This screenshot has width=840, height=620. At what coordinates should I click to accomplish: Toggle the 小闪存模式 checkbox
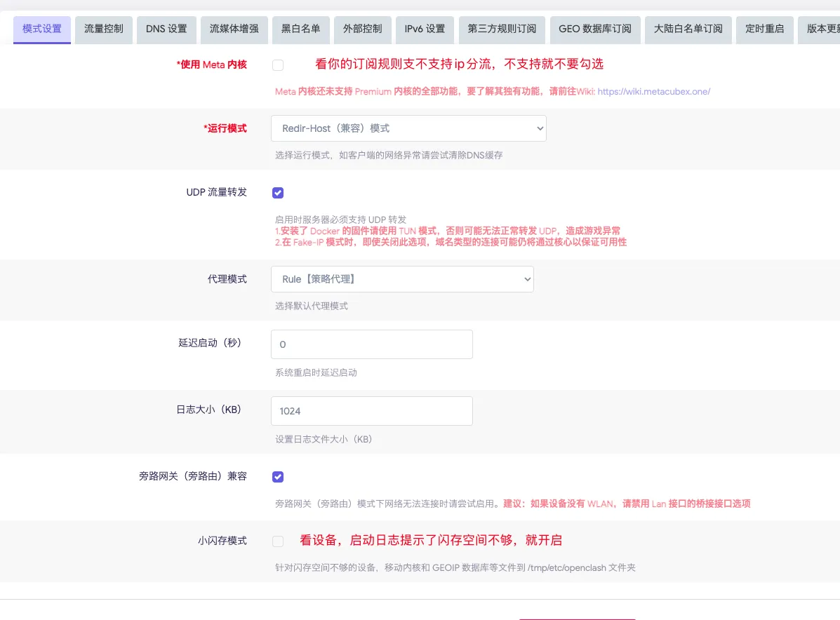coord(278,541)
